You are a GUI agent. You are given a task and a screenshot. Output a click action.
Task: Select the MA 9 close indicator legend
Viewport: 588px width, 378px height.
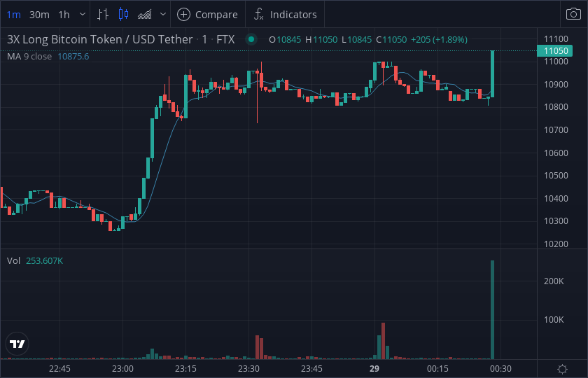[x=29, y=56]
